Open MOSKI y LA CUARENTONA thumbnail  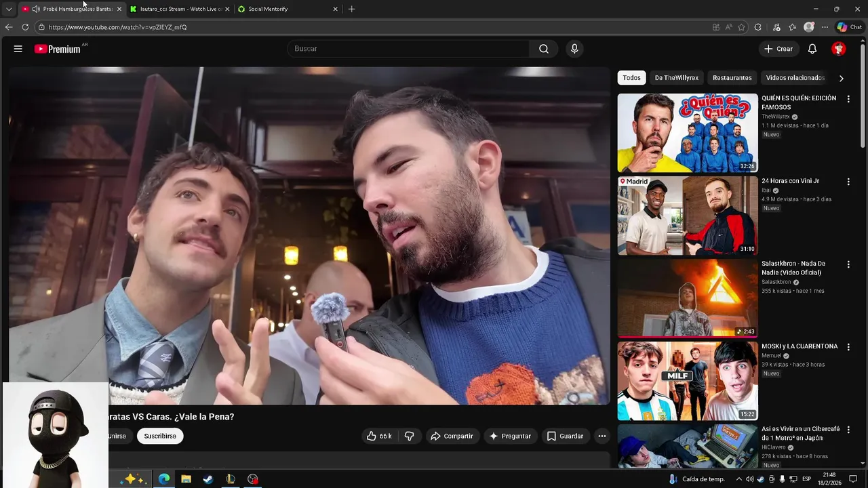coord(688,381)
